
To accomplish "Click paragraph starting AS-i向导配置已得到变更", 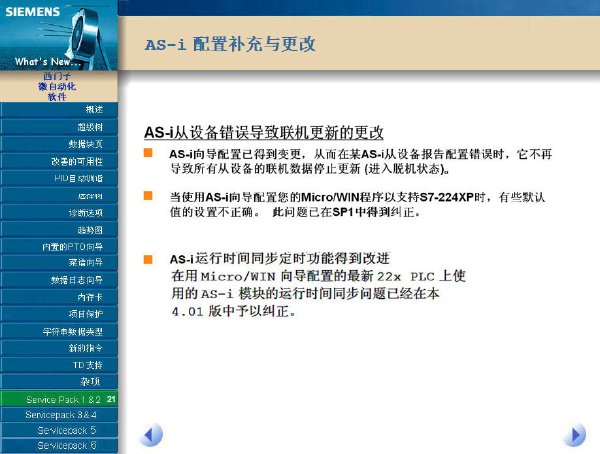I will point(361,161).
